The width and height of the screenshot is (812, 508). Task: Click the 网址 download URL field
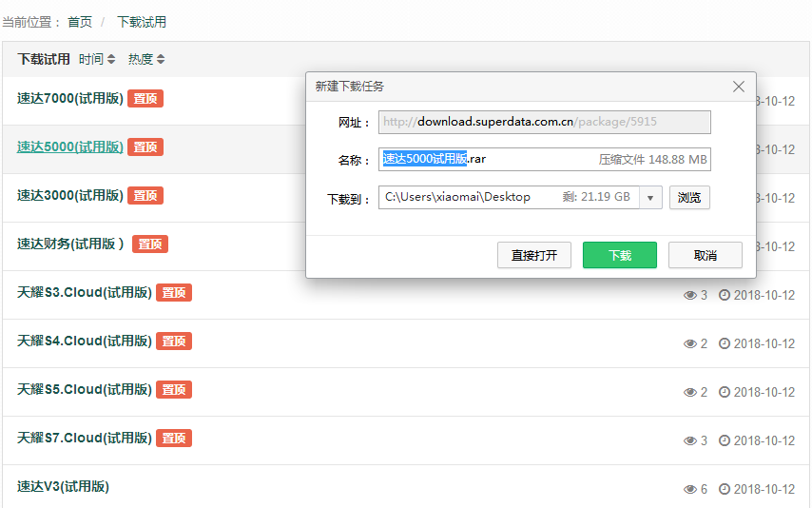(x=544, y=122)
